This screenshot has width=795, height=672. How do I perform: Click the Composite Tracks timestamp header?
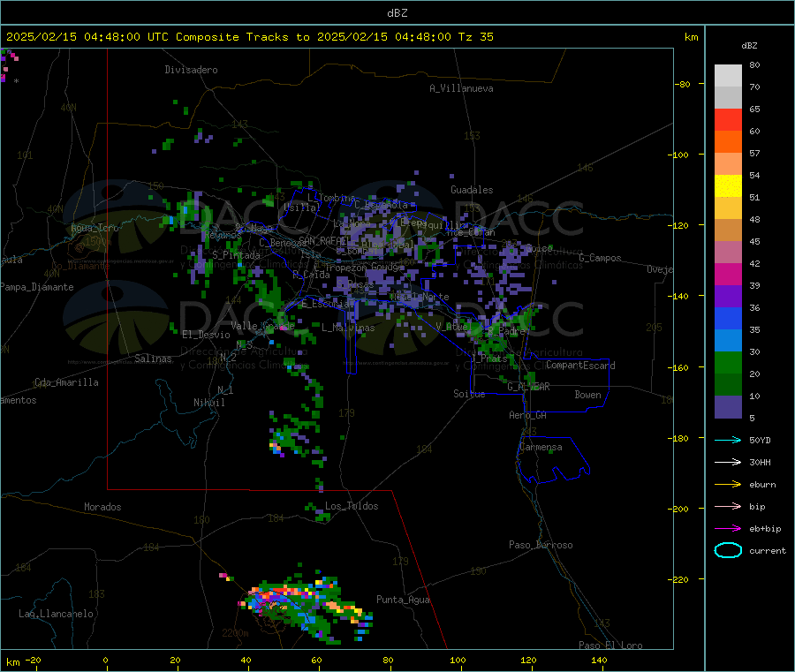(249, 37)
